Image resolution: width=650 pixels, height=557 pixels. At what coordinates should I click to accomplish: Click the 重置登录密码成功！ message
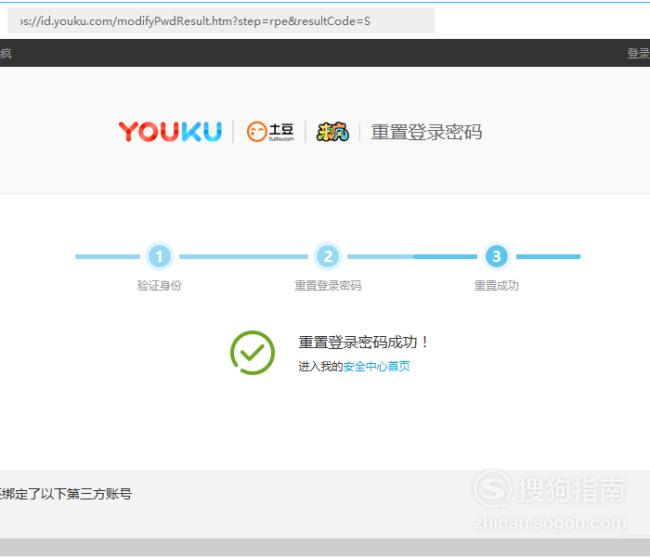click(363, 342)
